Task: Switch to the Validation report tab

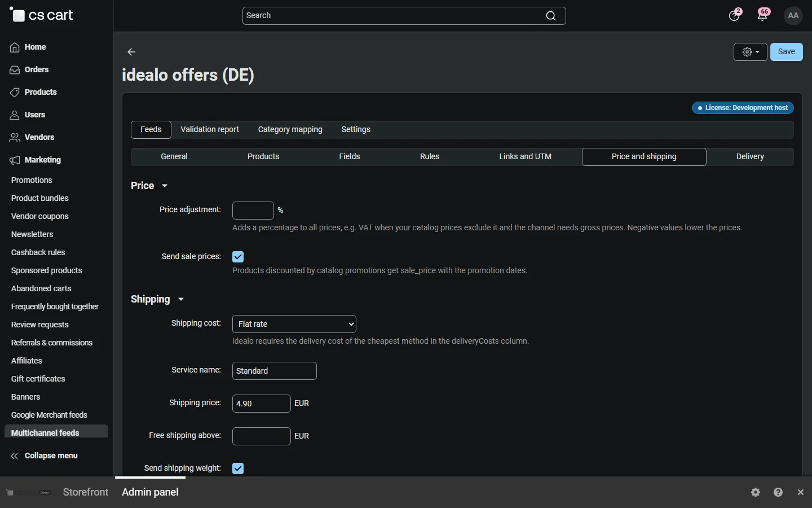Action: click(x=210, y=129)
